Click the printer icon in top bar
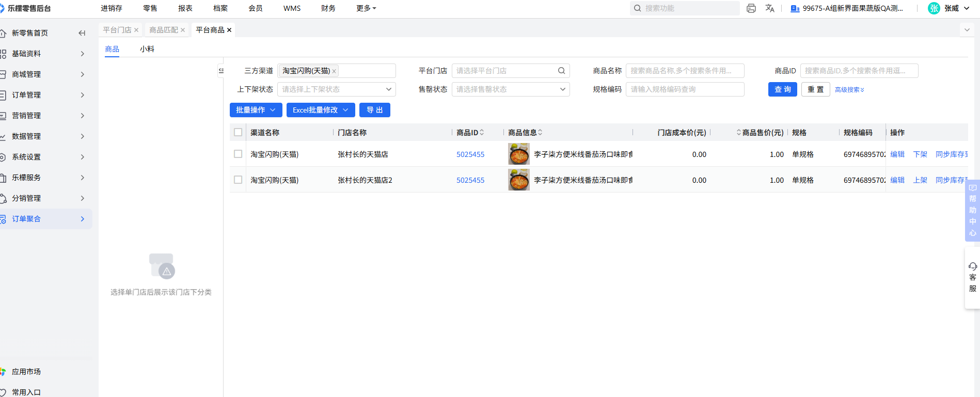This screenshot has height=397, width=980. tap(751, 8)
